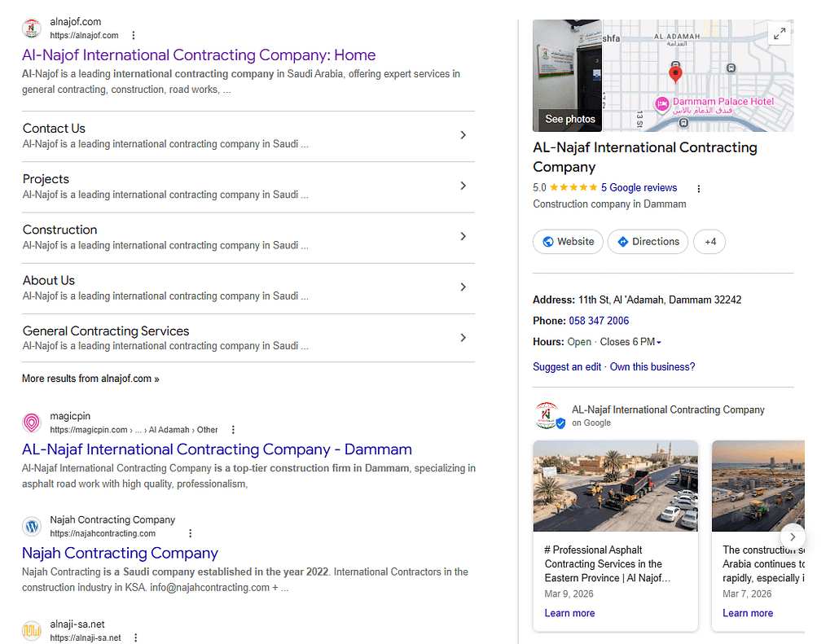Show next post with the carousel arrow
Screen dimensions: 839x644
point(793,537)
